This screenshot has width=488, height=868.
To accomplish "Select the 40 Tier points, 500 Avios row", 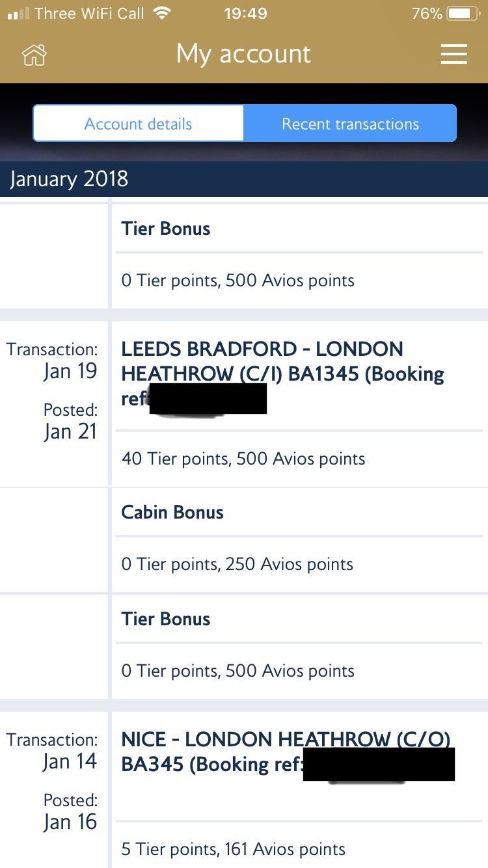I will click(x=243, y=459).
